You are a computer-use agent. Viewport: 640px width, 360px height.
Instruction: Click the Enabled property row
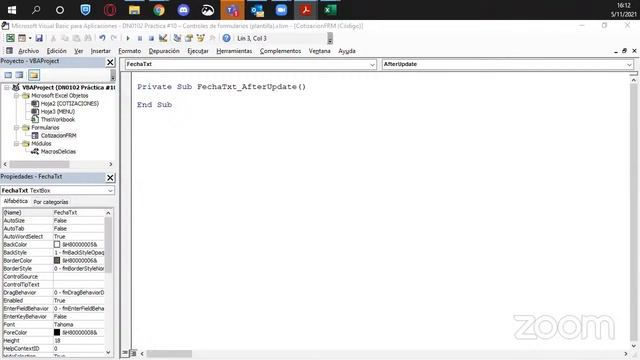pos(53,300)
